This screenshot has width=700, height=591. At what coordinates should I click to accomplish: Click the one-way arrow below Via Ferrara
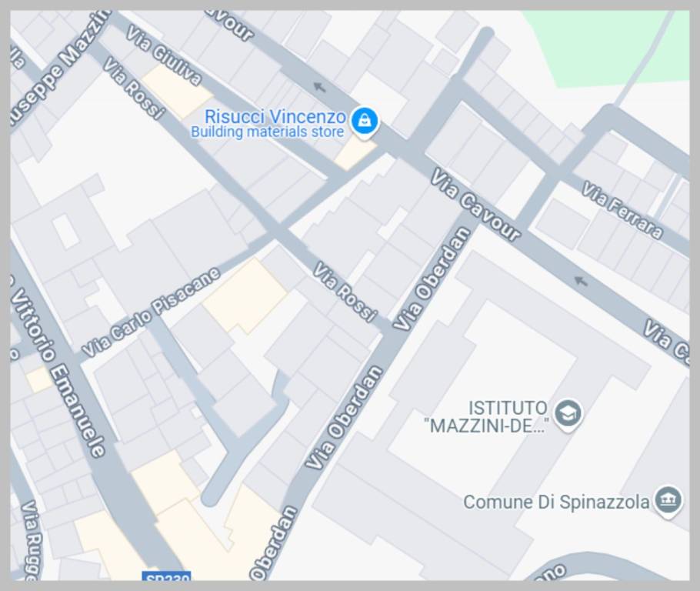[580, 281]
